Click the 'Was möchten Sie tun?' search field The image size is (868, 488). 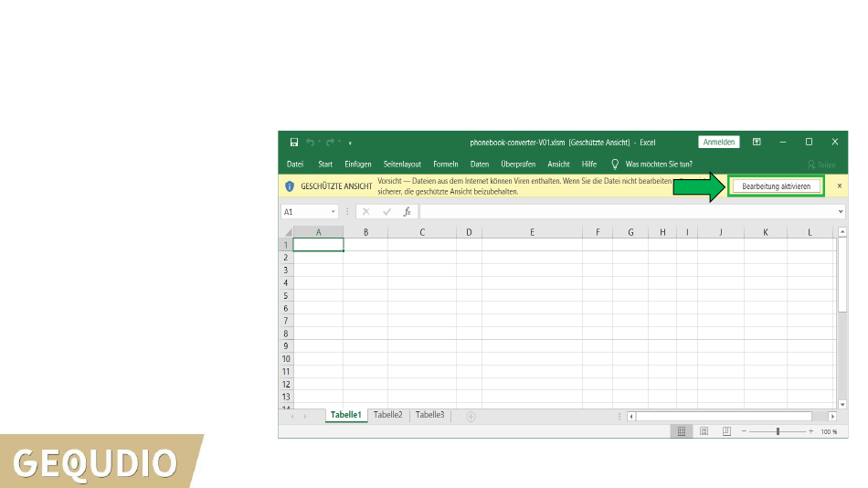659,164
